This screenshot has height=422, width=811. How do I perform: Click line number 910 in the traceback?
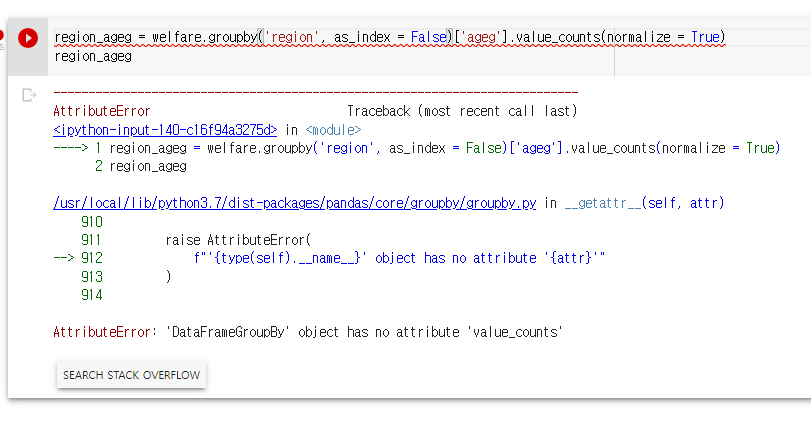[x=92, y=222]
